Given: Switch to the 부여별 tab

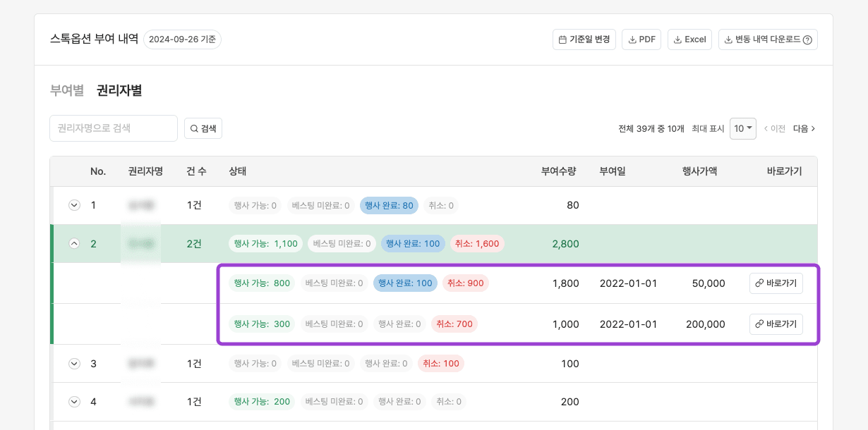Looking at the screenshot, I should tap(67, 90).
